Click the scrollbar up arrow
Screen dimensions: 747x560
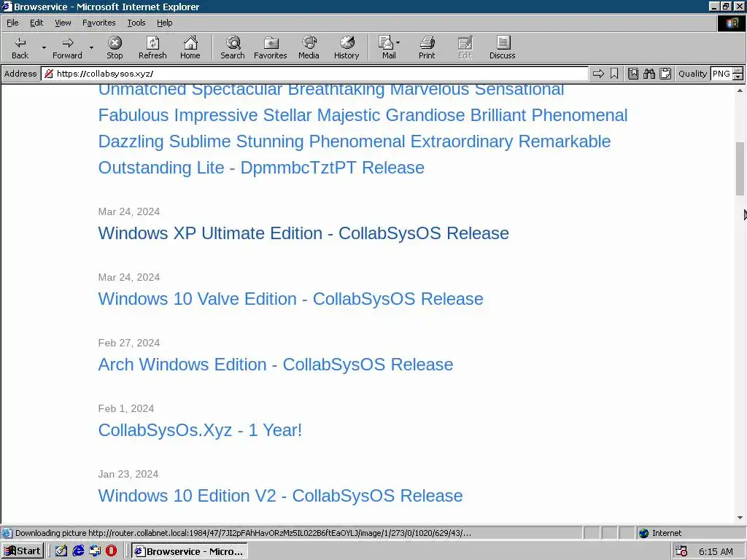[x=740, y=90]
